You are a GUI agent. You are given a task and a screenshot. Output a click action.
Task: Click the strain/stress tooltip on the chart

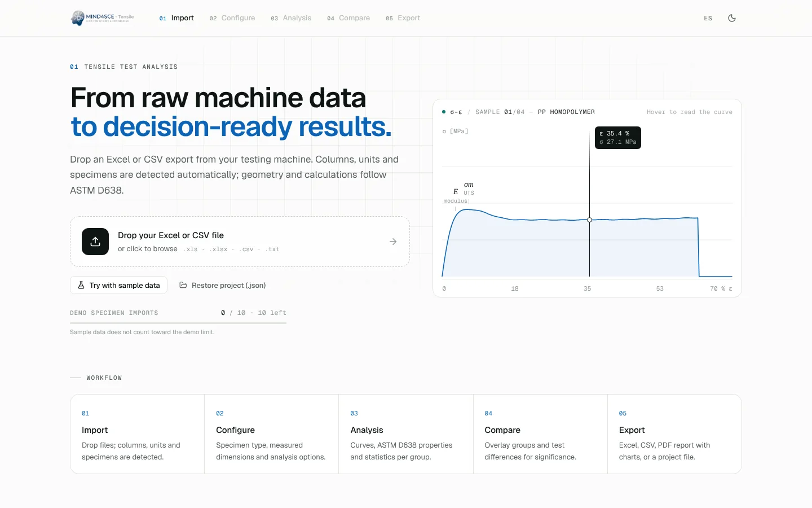618,138
